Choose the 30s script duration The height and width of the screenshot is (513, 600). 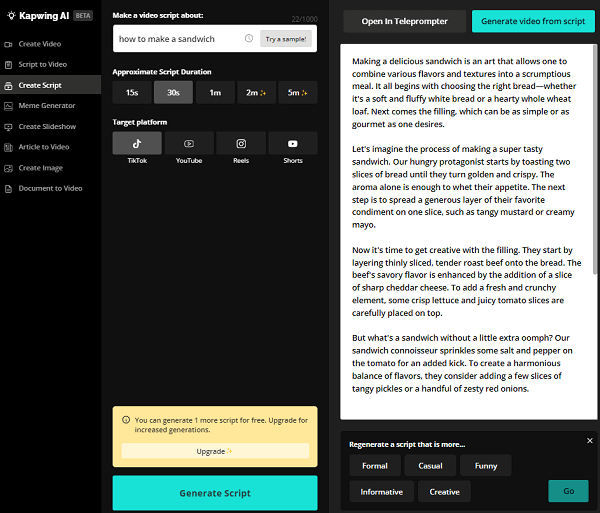[x=173, y=93]
